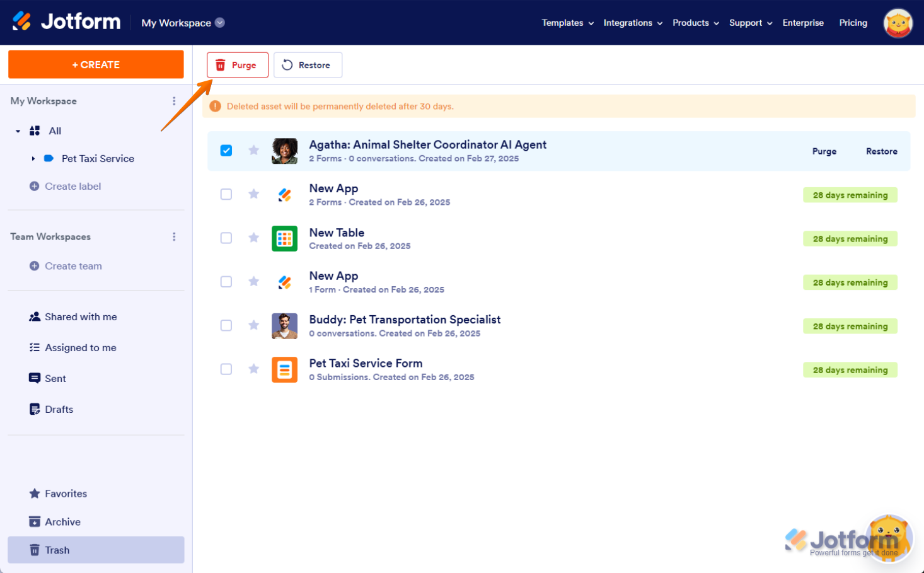Collapse the All folder tree arrow

pyautogui.click(x=18, y=131)
